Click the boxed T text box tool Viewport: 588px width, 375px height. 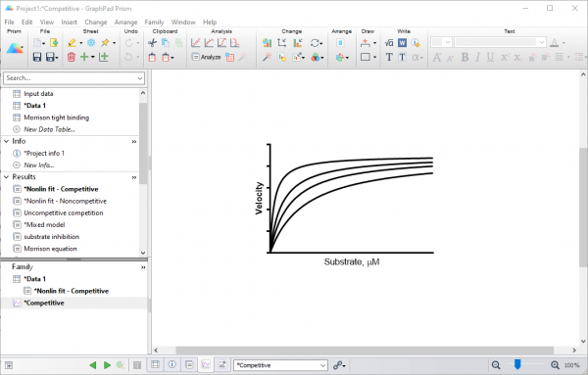(402, 57)
